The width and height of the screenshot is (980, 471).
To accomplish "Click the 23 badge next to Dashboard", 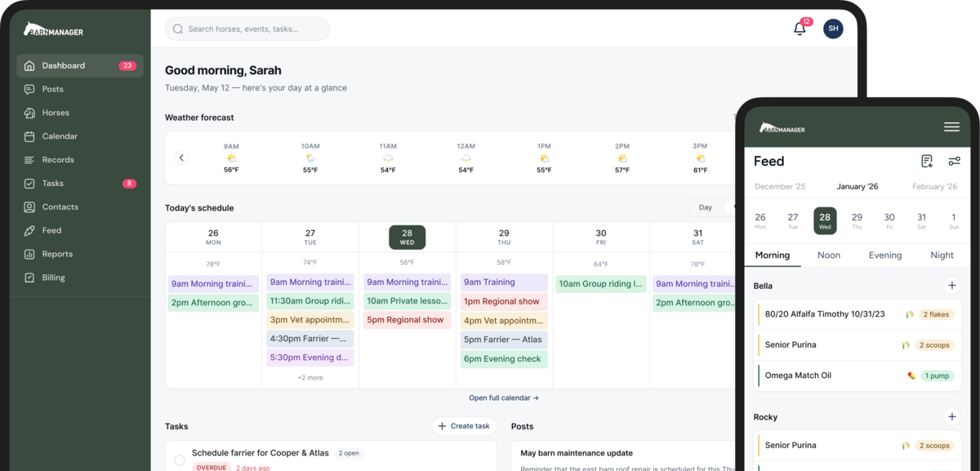I will (x=127, y=66).
